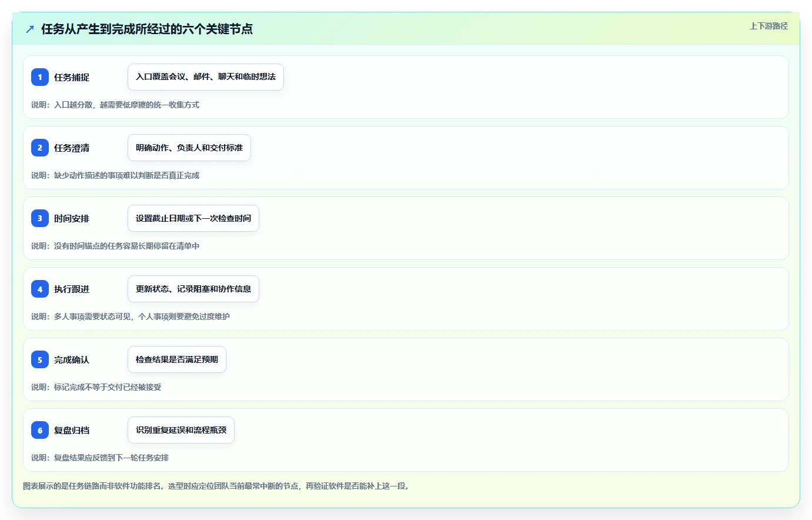Click the 识别重复延误和流程瓶颈 chip
This screenshot has width=812, height=520.
(x=181, y=430)
